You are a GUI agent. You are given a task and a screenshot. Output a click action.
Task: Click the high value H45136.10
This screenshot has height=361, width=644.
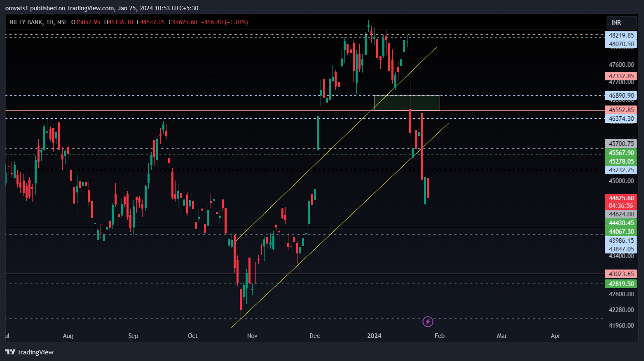point(119,22)
